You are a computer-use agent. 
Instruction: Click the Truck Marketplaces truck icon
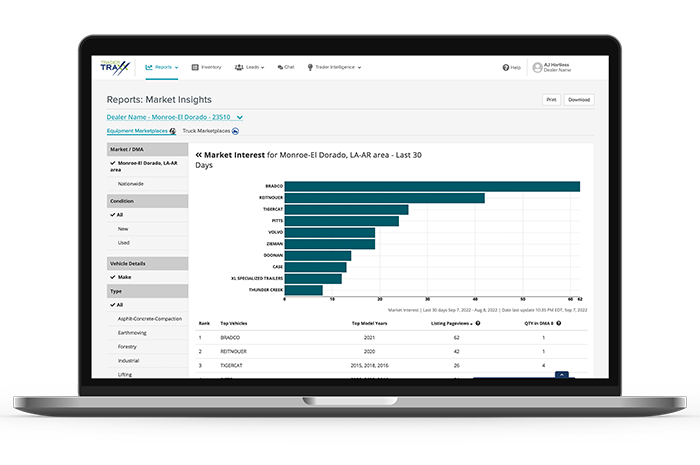point(235,131)
